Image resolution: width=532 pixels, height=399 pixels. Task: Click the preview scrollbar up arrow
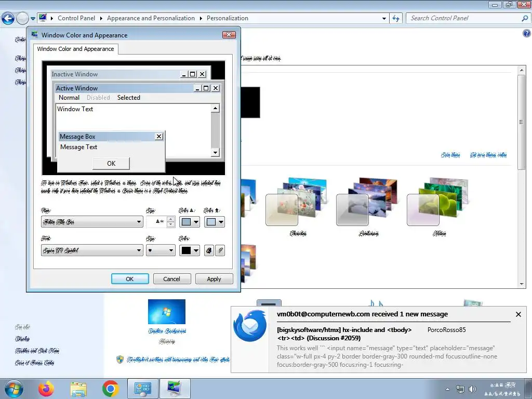pos(215,108)
